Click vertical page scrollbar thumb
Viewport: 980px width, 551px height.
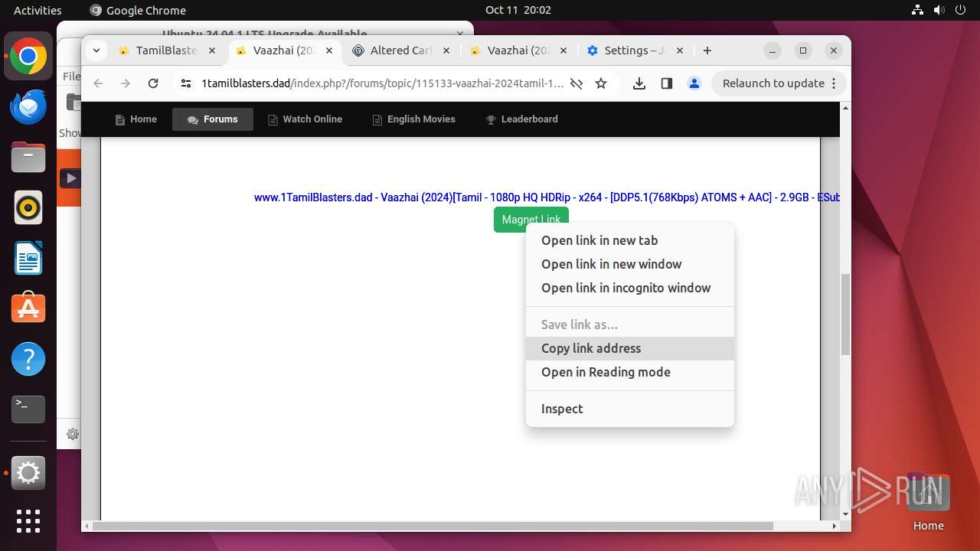coord(845,314)
